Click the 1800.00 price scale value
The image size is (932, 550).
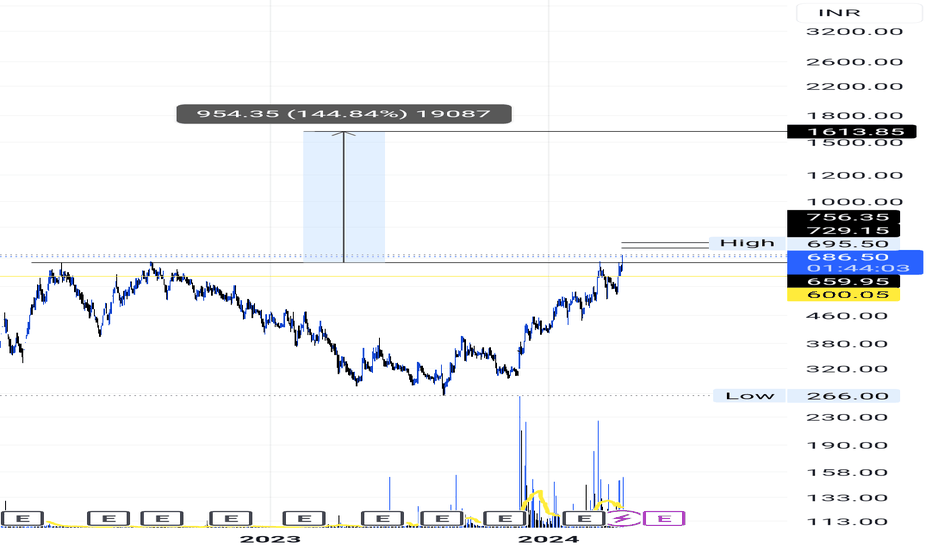[x=855, y=116]
